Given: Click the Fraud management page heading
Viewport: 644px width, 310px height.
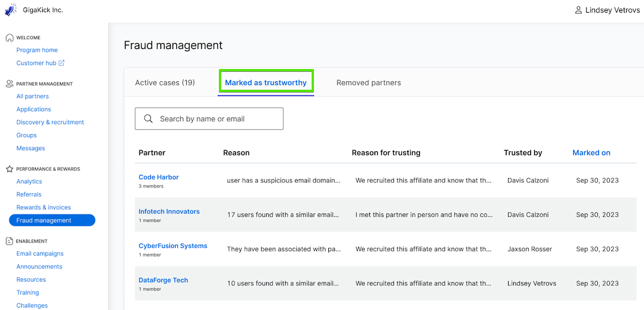Looking at the screenshot, I should (x=173, y=45).
